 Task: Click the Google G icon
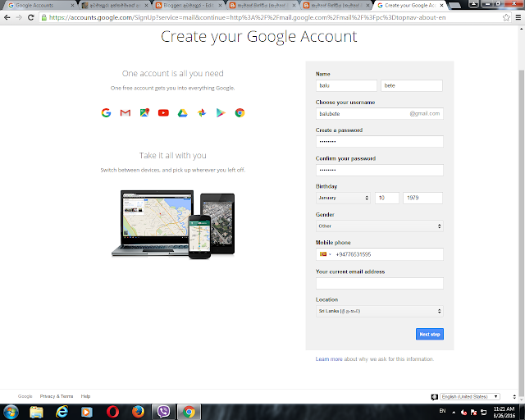106,113
